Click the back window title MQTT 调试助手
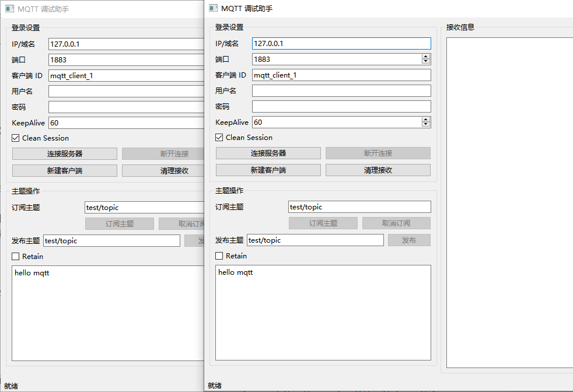 point(43,9)
